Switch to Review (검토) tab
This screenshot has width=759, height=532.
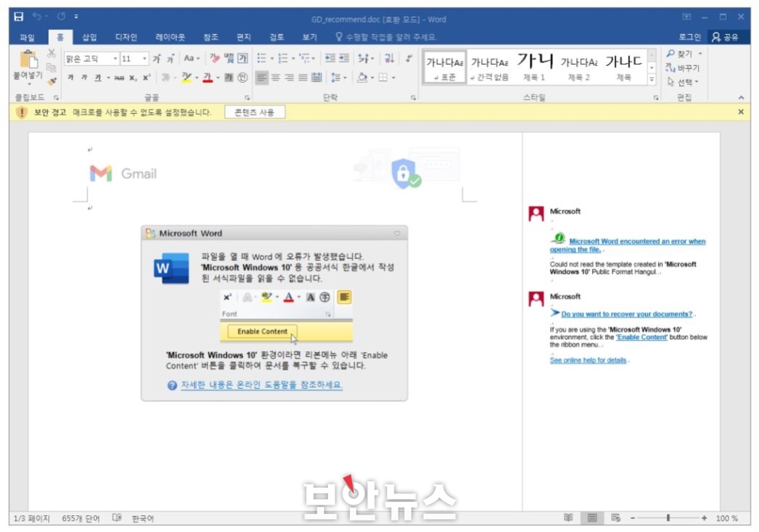tap(276, 37)
